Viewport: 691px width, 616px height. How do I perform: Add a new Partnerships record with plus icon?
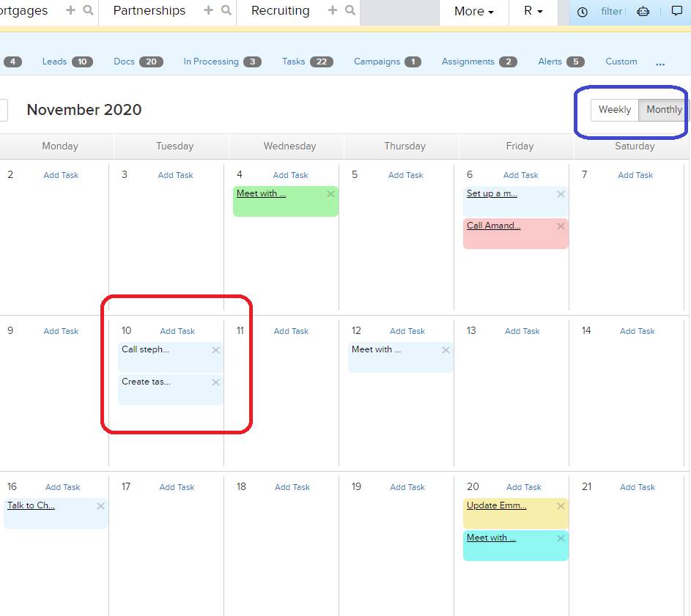[x=208, y=10]
